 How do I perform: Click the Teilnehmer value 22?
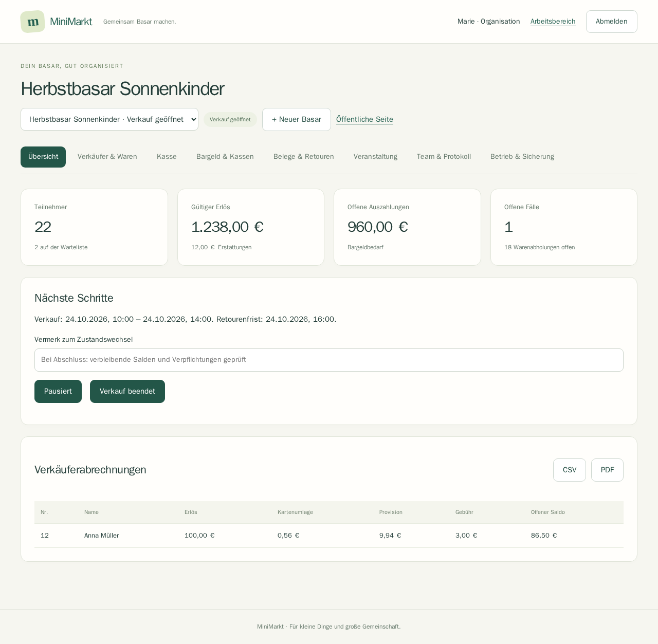coord(43,227)
